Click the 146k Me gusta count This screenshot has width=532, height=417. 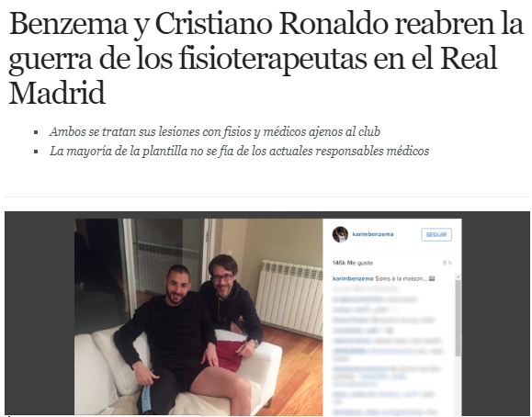point(353,263)
